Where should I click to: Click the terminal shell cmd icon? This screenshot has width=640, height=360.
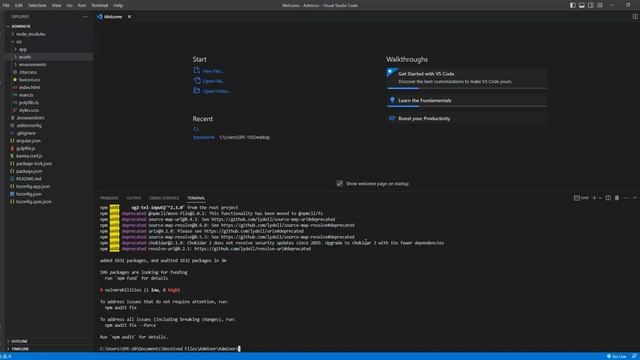tap(577, 198)
